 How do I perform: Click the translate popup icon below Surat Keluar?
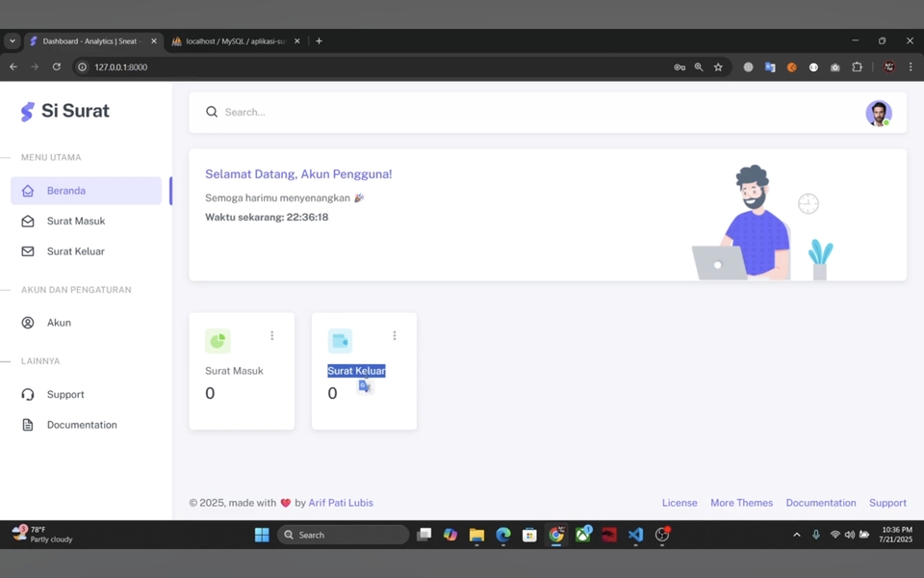point(365,386)
